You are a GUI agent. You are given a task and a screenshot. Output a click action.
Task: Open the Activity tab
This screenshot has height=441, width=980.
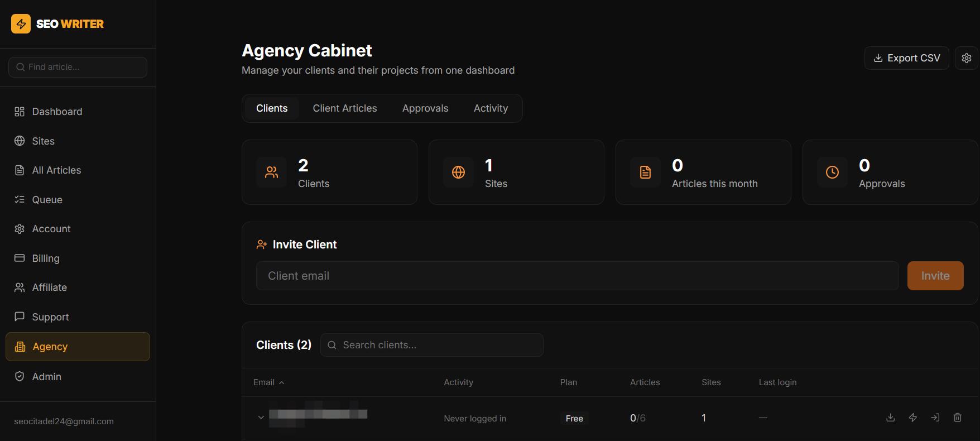[x=491, y=108]
